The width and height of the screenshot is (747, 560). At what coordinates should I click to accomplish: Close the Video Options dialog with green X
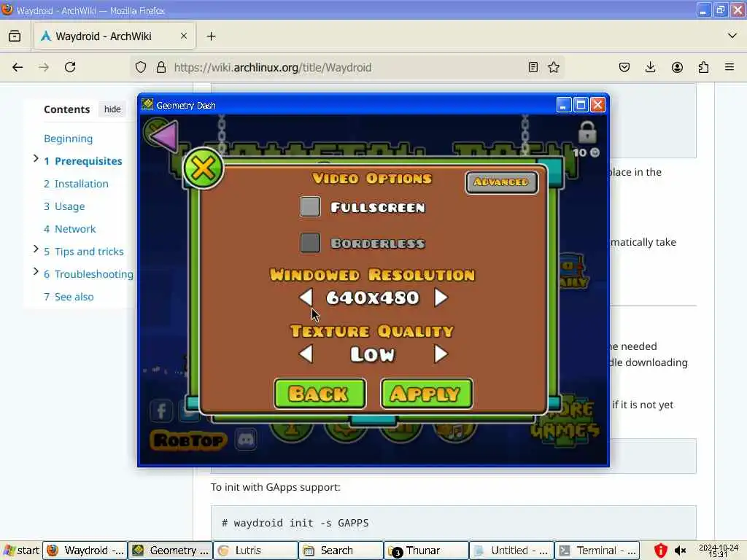pyautogui.click(x=203, y=168)
